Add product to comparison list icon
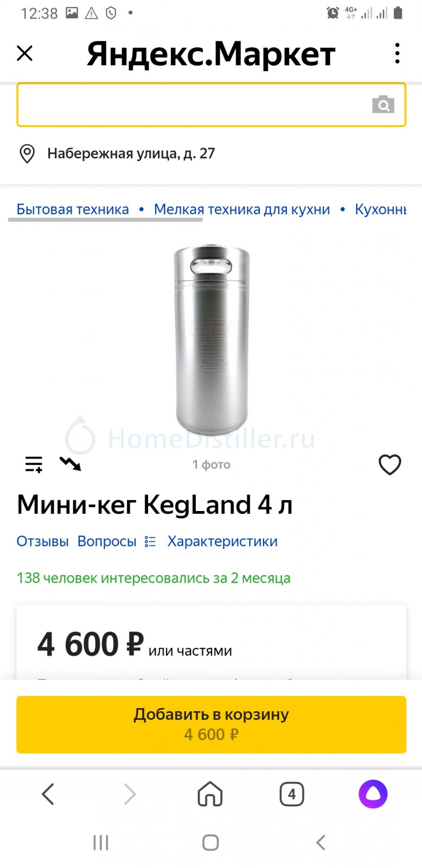Image resolution: width=422 pixels, height=868 pixels. click(x=34, y=464)
